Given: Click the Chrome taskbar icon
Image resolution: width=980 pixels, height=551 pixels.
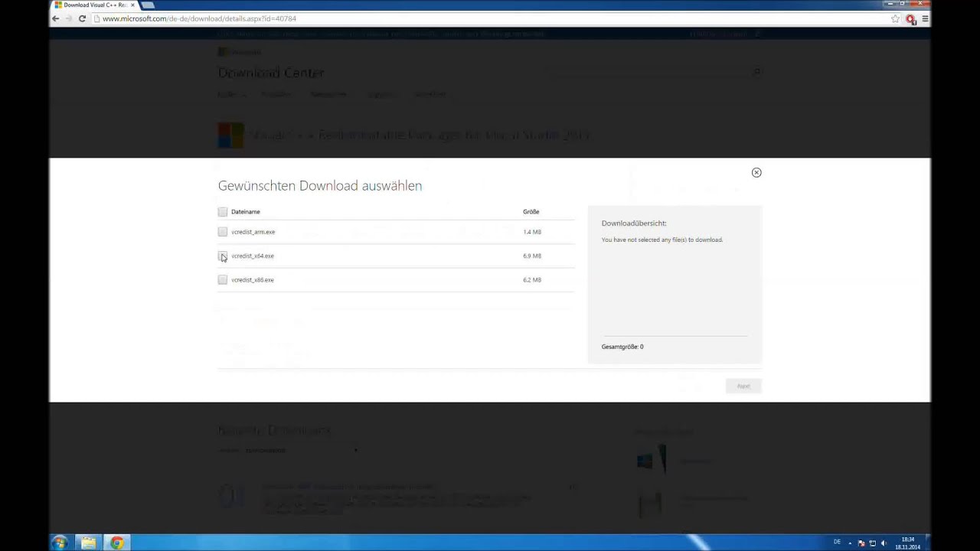Looking at the screenshot, I should coord(117,543).
